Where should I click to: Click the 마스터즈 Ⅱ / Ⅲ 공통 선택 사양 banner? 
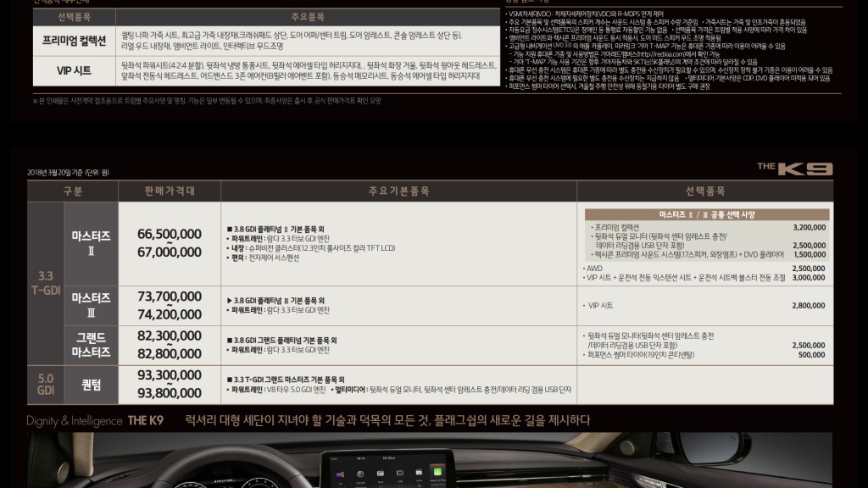click(x=706, y=214)
